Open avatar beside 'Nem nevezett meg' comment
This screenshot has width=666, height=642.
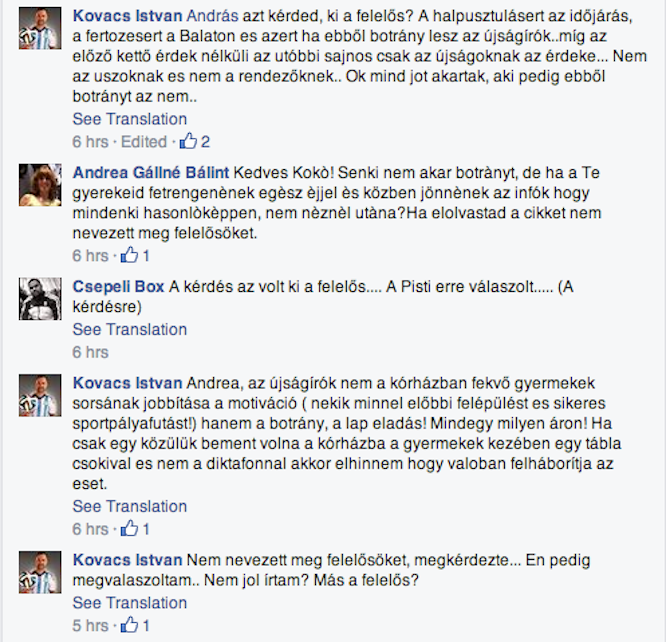(40, 572)
